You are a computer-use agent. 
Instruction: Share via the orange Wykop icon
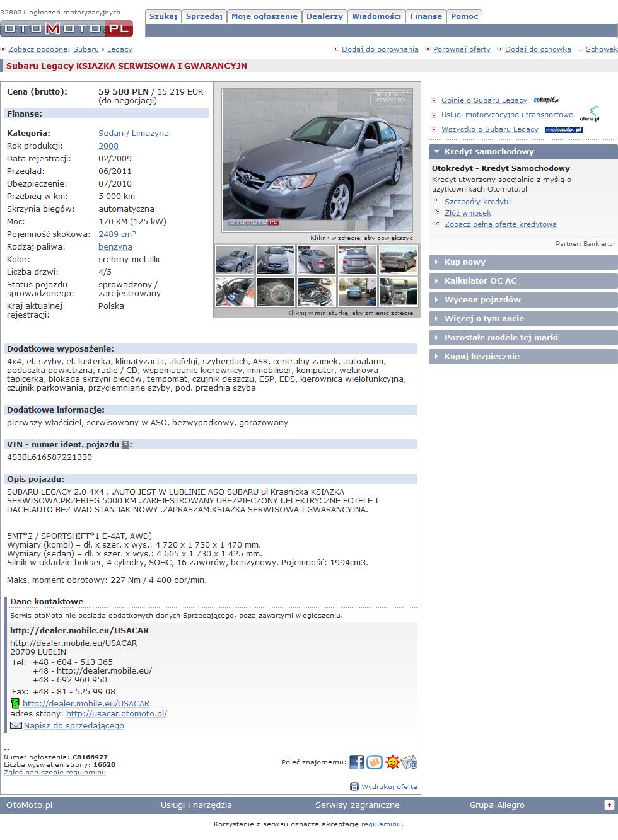click(x=375, y=762)
